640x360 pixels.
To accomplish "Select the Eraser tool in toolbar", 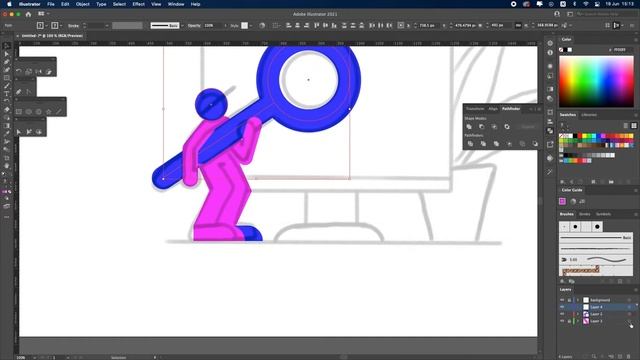I will pos(7,109).
